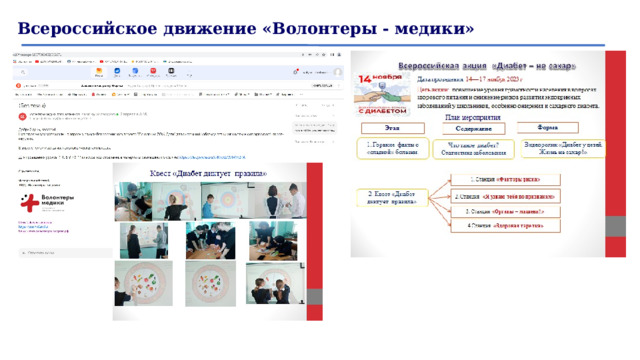Viewport: 640px width, 360px height.
Task: Open the blue hyperlink in email body
Action: 211,157
